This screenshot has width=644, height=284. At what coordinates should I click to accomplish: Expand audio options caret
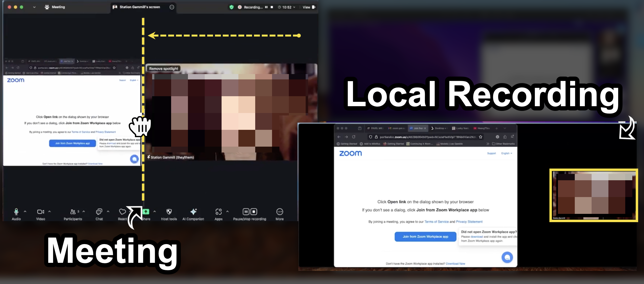[x=25, y=212]
